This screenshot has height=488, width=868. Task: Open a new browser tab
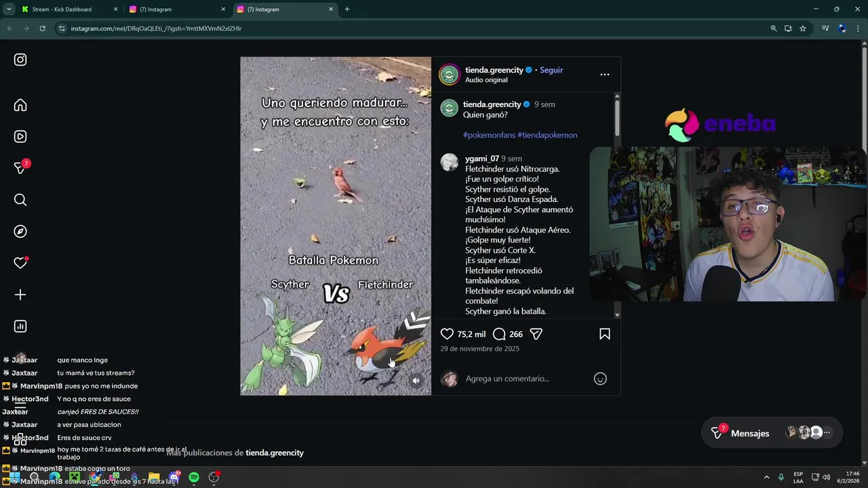pos(347,9)
